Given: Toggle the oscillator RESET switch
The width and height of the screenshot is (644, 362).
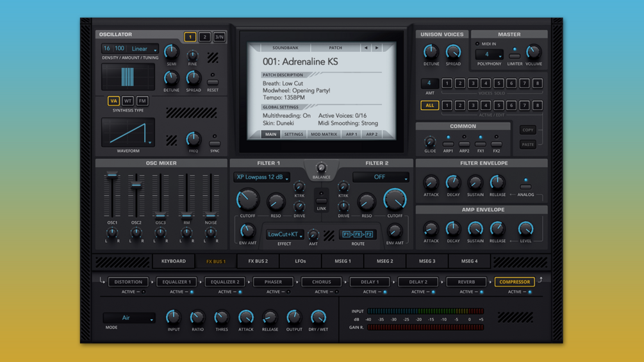Looking at the screenshot, I should point(212,82).
